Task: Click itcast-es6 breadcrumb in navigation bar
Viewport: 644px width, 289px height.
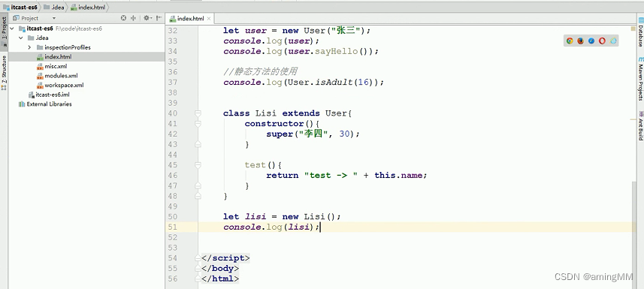Action: [20, 7]
